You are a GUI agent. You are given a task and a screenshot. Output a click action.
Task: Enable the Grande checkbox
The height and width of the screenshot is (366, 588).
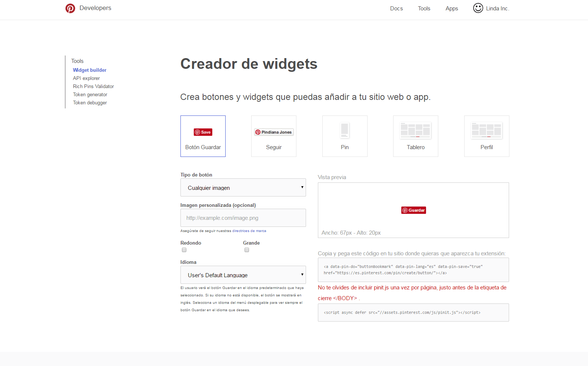pos(247,250)
